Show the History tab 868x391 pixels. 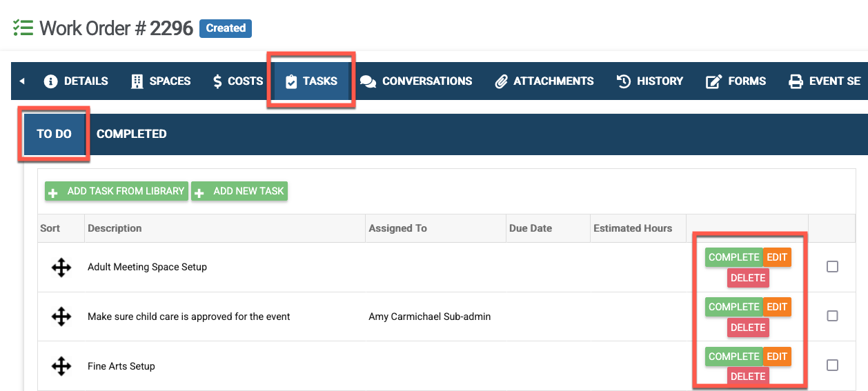[649, 81]
